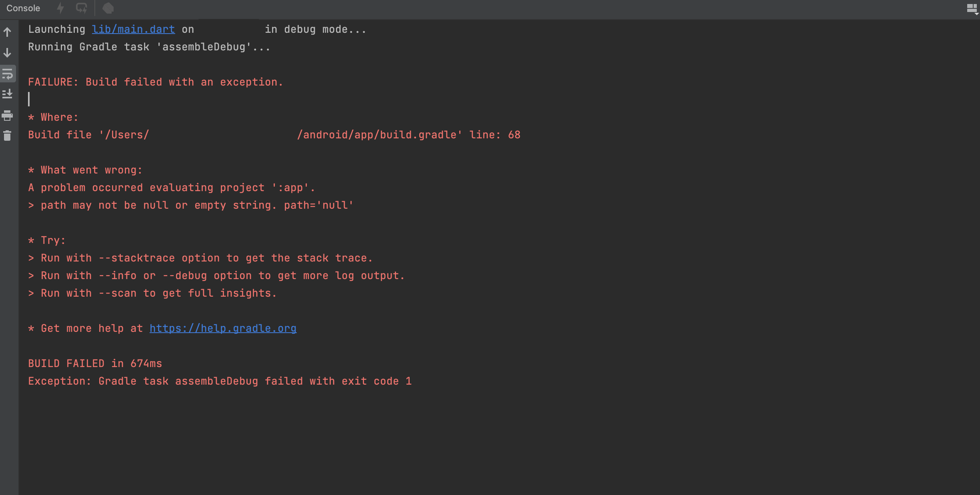Click the 'Running Gradle task' output line
The width and height of the screenshot is (980, 495).
click(x=149, y=47)
